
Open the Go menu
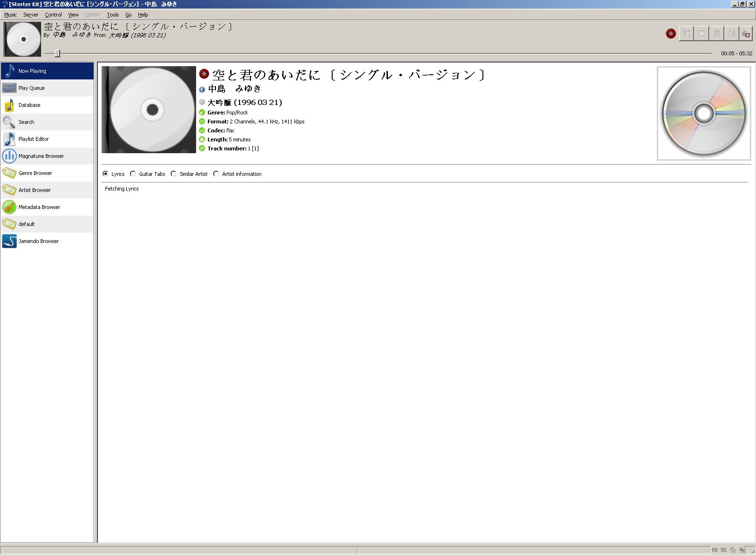point(129,15)
